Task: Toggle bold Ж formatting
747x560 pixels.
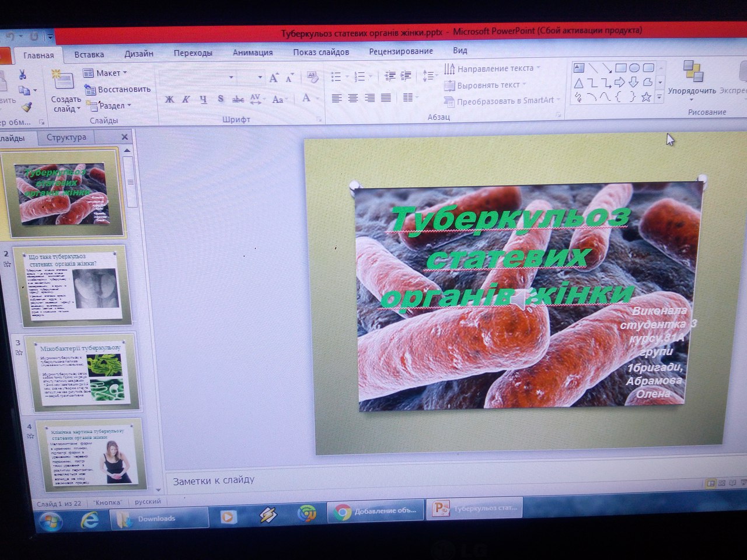Action: pos(169,99)
